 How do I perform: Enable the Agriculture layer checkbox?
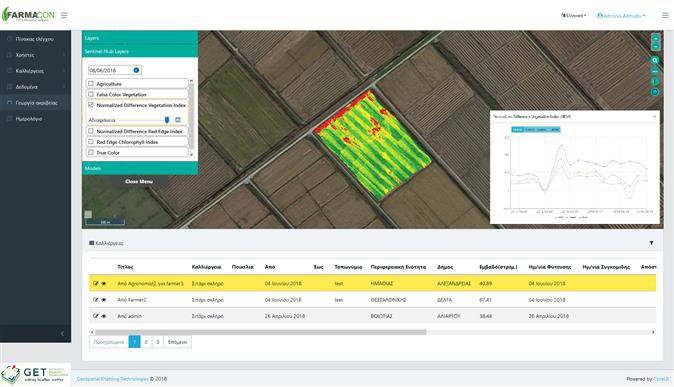[91, 83]
